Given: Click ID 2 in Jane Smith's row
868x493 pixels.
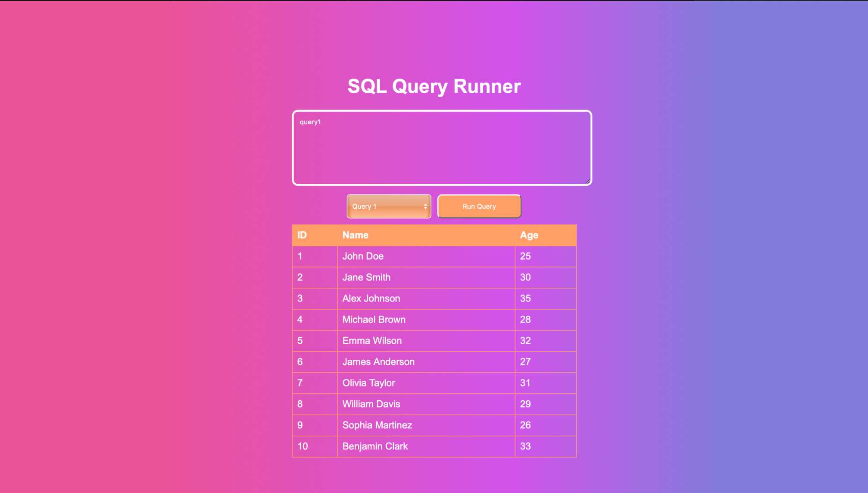Looking at the screenshot, I should point(315,277).
